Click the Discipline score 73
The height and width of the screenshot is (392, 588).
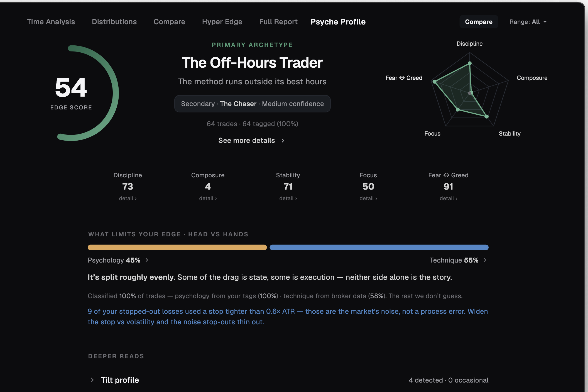pos(128,186)
